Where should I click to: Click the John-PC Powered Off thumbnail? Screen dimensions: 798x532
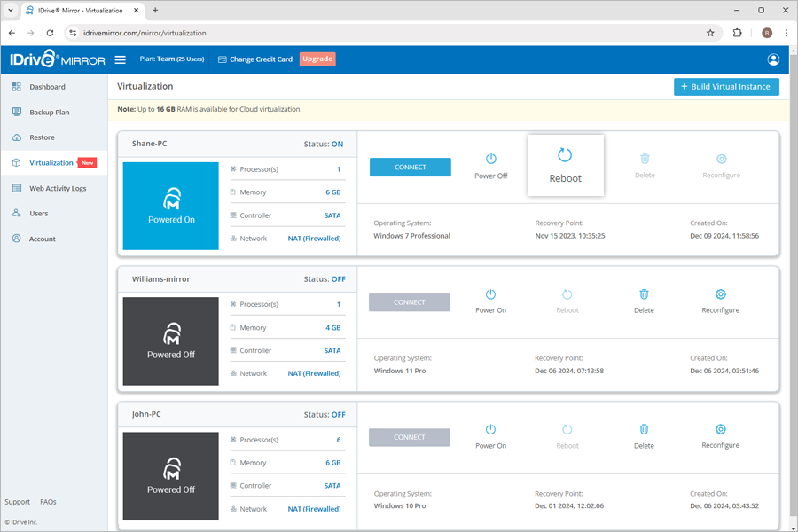click(x=171, y=476)
